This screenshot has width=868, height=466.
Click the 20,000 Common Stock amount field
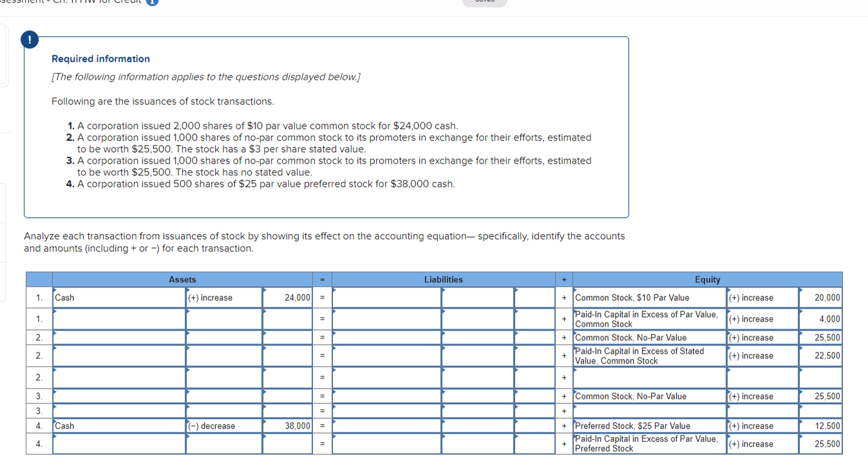point(820,297)
